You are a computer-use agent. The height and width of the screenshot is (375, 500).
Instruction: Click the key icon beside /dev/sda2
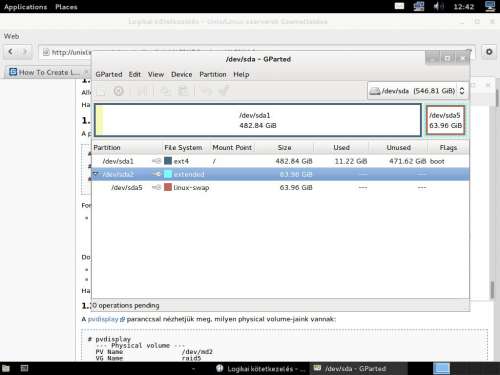[156, 174]
